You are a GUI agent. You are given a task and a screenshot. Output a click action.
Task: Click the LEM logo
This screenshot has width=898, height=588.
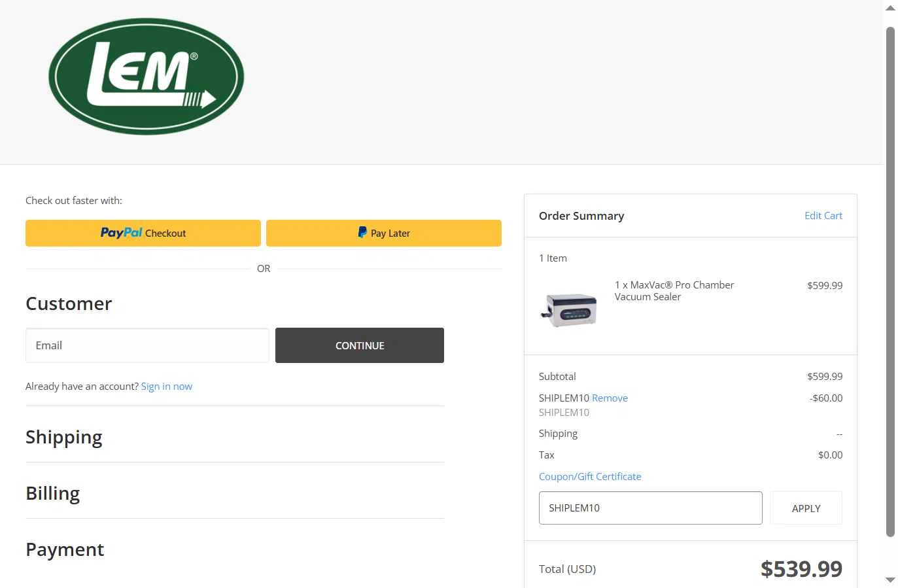coord(146,77)
